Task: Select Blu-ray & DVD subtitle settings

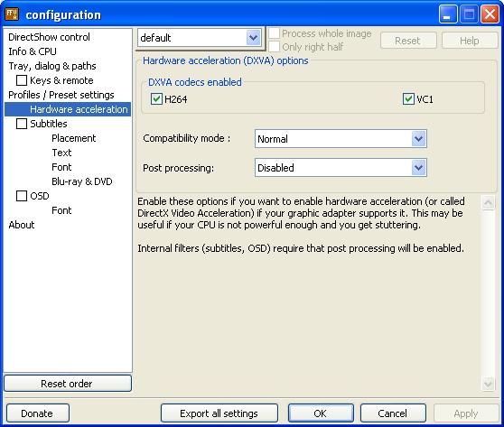Action: 82,181
